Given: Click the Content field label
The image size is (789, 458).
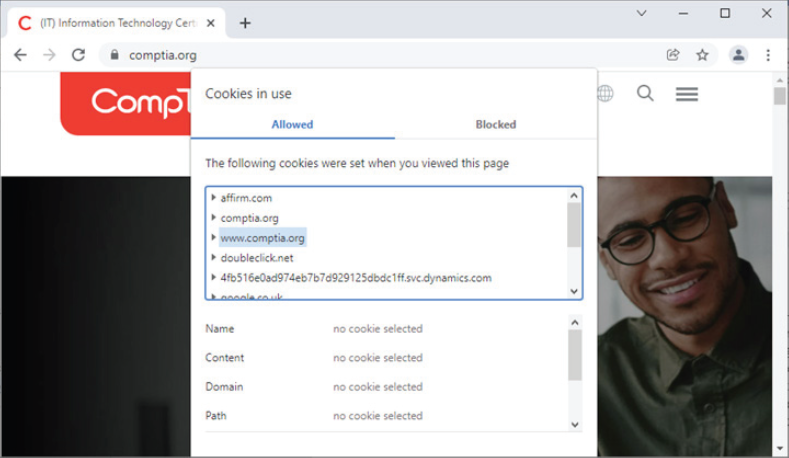Looking at the screenshot, I should [224, 358].
